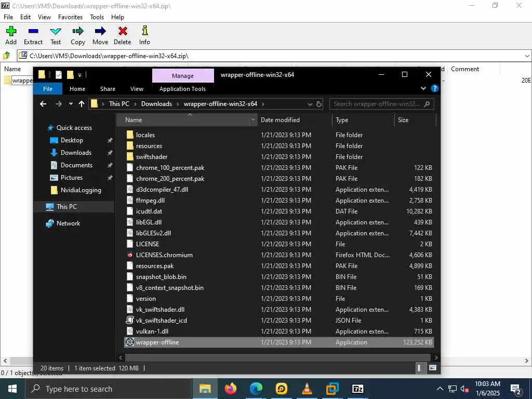Expand the 7-Zip address bar dropdown
The height and width of the screenshot is (399, 532).
point(527,56)
